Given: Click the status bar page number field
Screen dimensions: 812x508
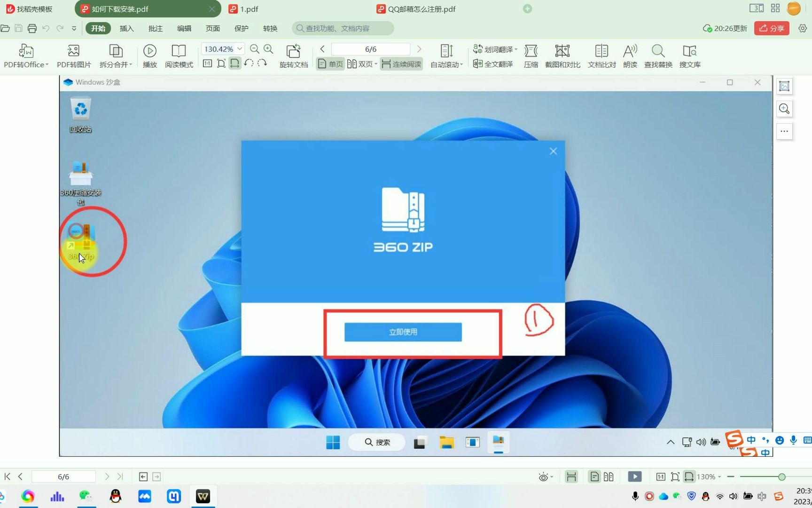Looking at the screenshot, I should tap(63, 476).
